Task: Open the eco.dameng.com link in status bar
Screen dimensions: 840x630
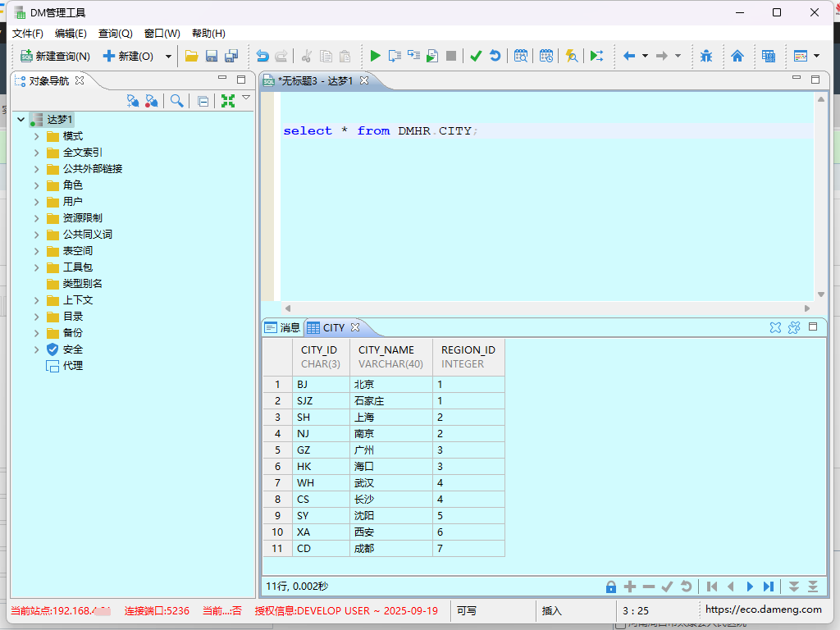Action: coord(763,609)
